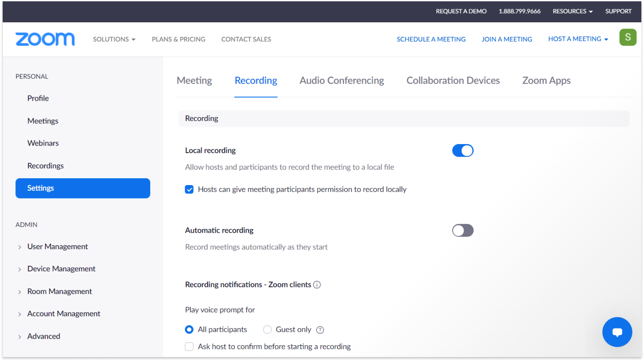Check Ask host to confirm before recording
This screenshot has height=361, width=644.
point(189,347)
